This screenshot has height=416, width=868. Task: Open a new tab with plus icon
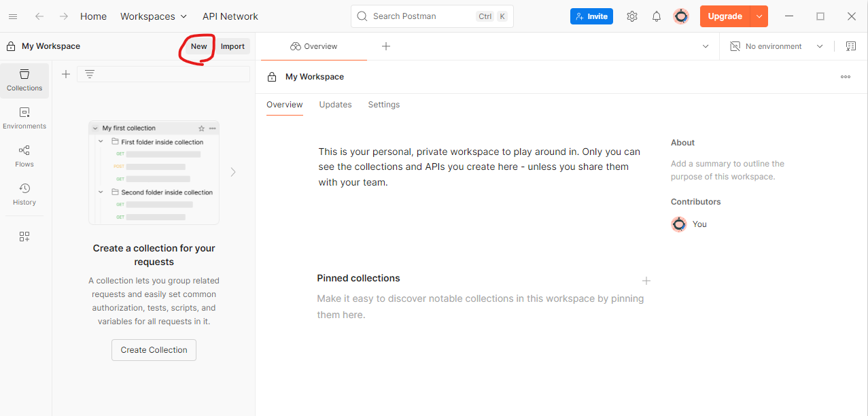[386, 46]
